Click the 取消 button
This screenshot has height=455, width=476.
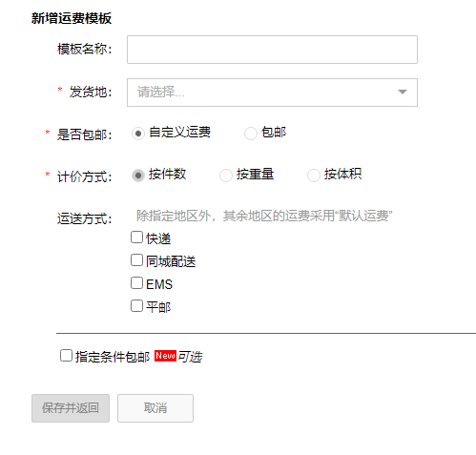pos(155,408)
